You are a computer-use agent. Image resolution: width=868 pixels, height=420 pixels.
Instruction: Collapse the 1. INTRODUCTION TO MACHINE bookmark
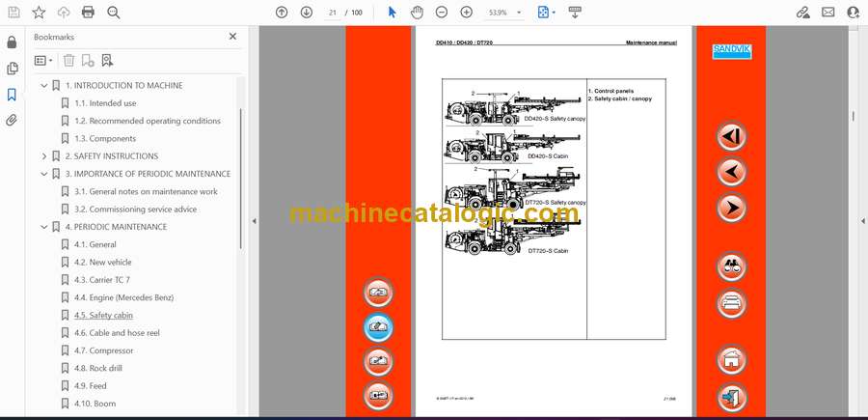pyautogui.click(x=44, y=85)
